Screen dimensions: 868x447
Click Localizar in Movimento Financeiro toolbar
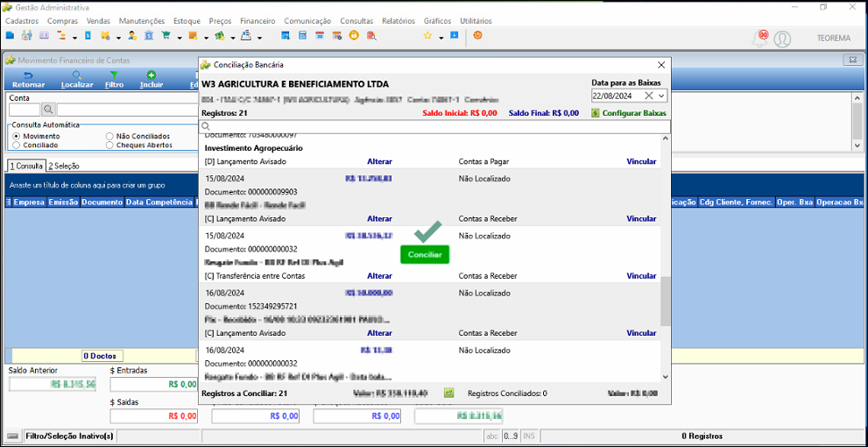tap(77, 81)
